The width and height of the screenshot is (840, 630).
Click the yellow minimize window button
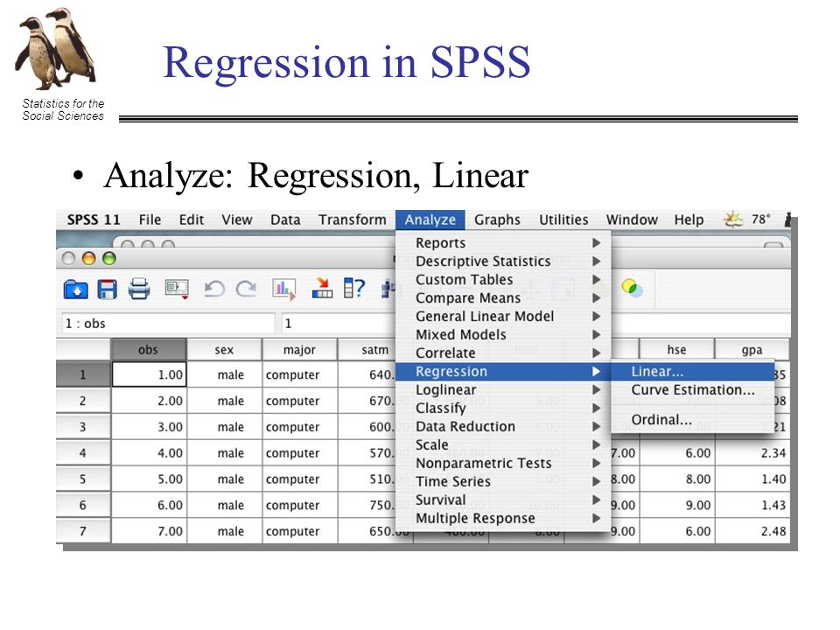[88, 259]
